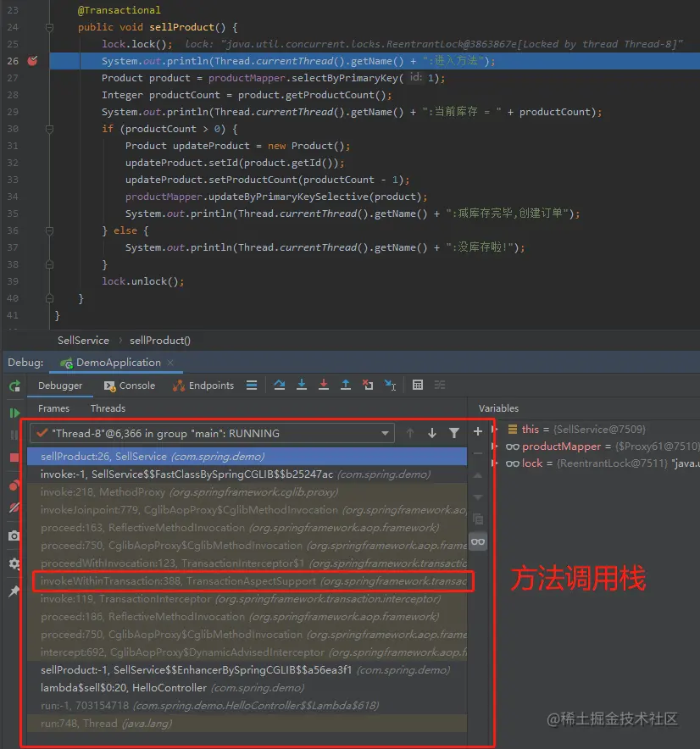Add a new watch with plus icon
This screenshot has height=749, width=700.
tap(477, 432)
